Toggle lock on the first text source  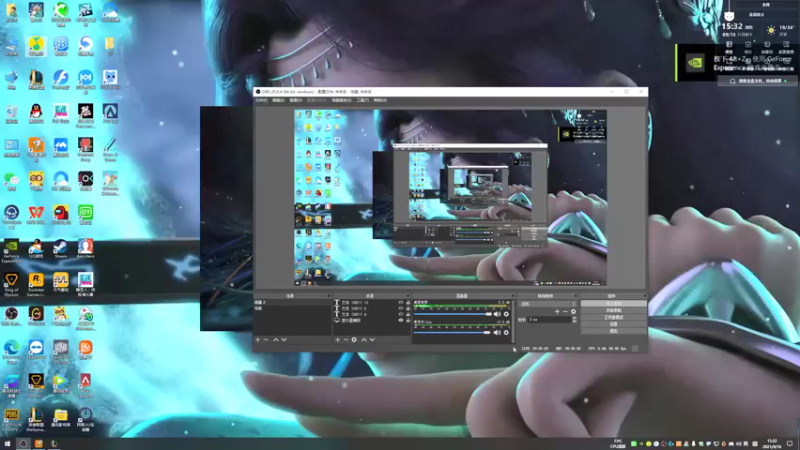pyautogui.click(x=408, y=303)
